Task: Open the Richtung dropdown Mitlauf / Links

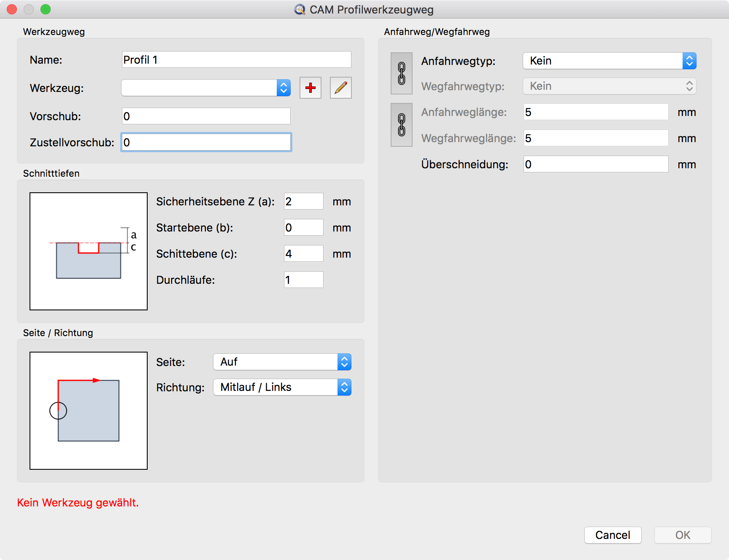Action: [x=282, y=387]
